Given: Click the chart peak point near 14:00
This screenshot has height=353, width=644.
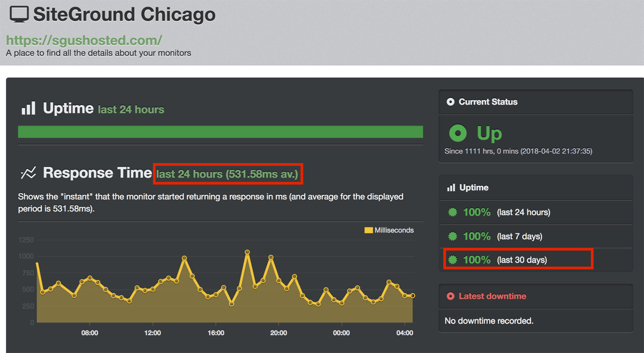Looking at the screenshot, I should tap(184, 258).
